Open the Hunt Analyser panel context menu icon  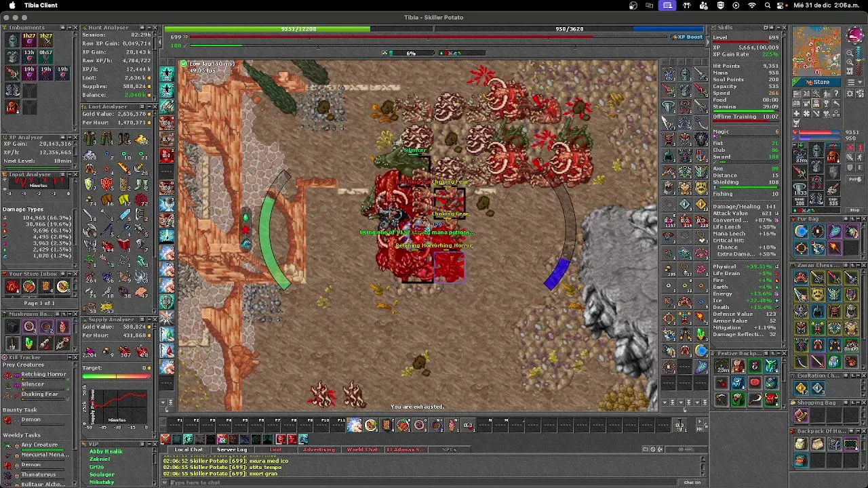(x=141, y=28)
